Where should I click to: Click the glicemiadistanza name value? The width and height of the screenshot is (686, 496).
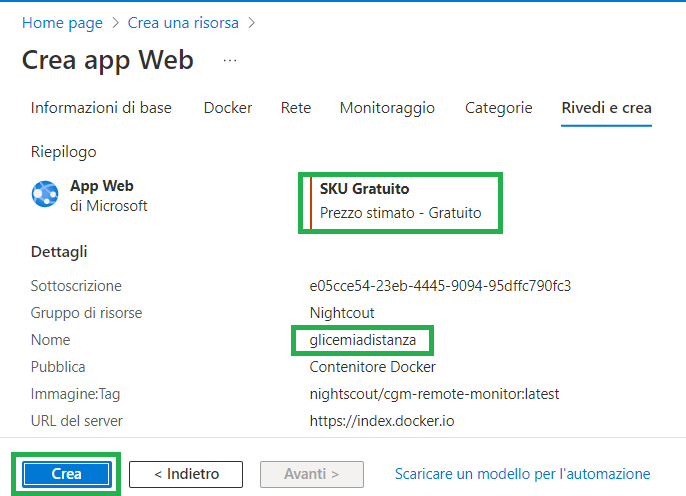[x=363, y=340]
